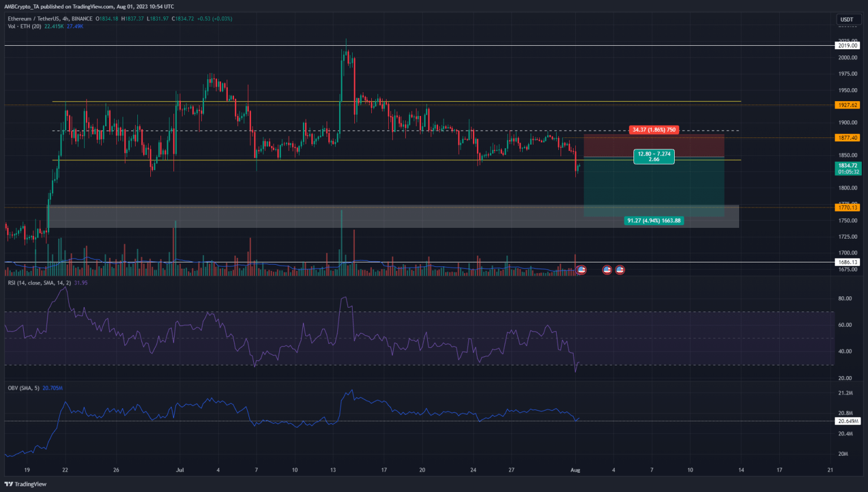Select the OBV (SMA, 5) indicator legend

(24, 388)
